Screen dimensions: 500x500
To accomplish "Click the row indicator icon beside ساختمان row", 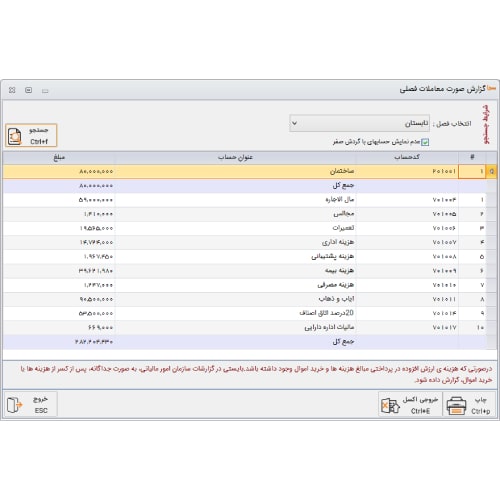I will point(491,171).
